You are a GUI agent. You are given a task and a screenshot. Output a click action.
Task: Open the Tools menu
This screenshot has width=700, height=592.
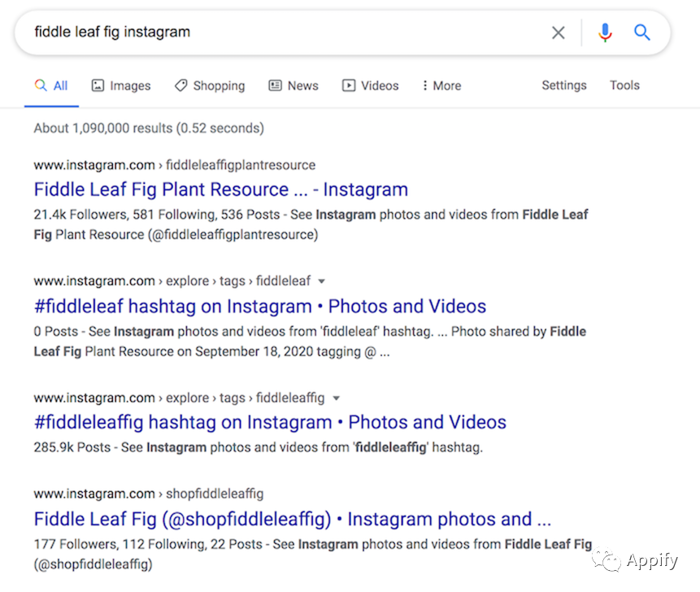tap(624, 85)
